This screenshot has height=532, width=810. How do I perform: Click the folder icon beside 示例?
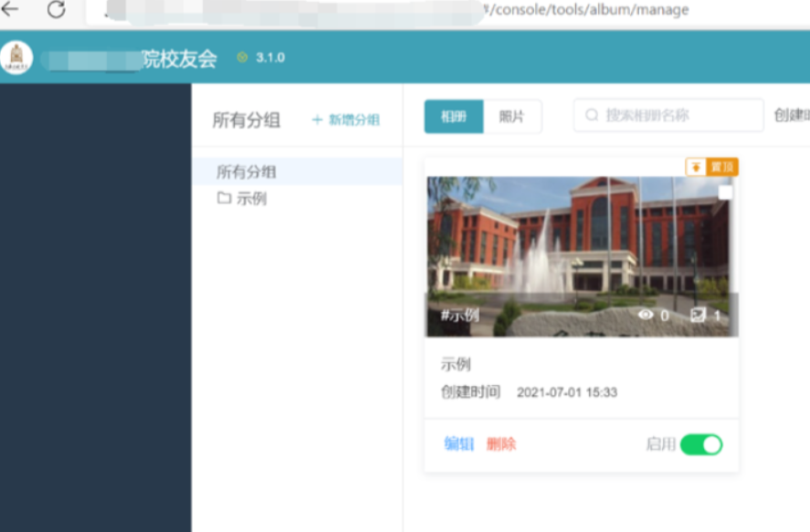point(224,198)
